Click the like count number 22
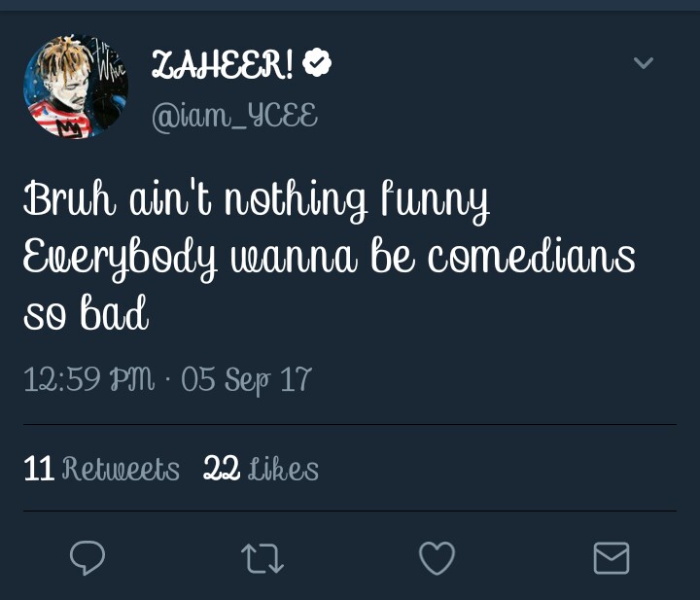 pyautogui.click(x=222, y=470)
